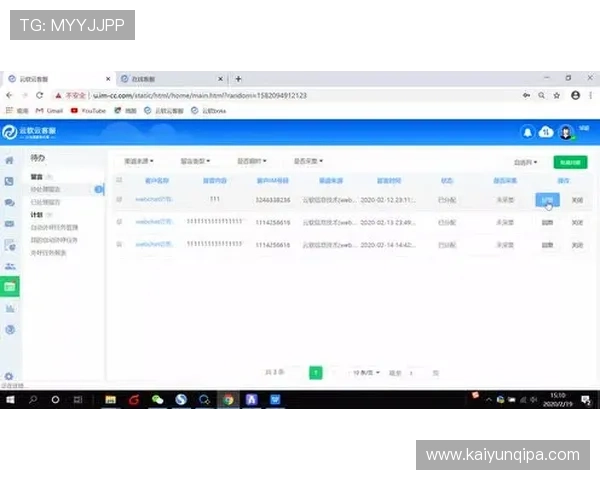Viewport: 600px width, 480px height.
Task: Open the chat bubbles icon in the sidebar
Action: point(10,202)
